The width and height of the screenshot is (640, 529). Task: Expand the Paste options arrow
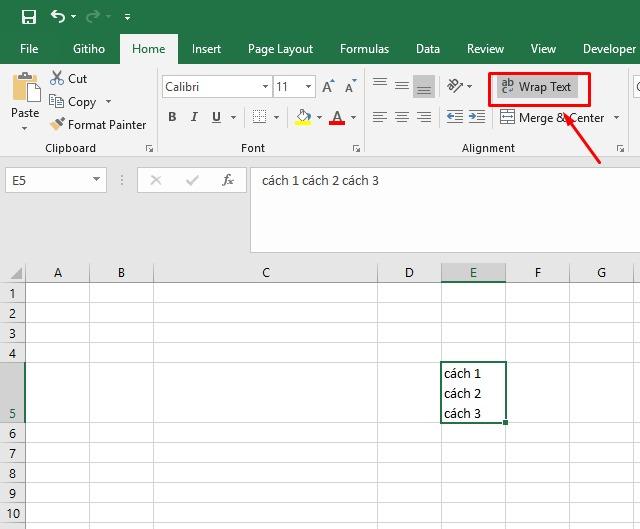pos(25,128)
